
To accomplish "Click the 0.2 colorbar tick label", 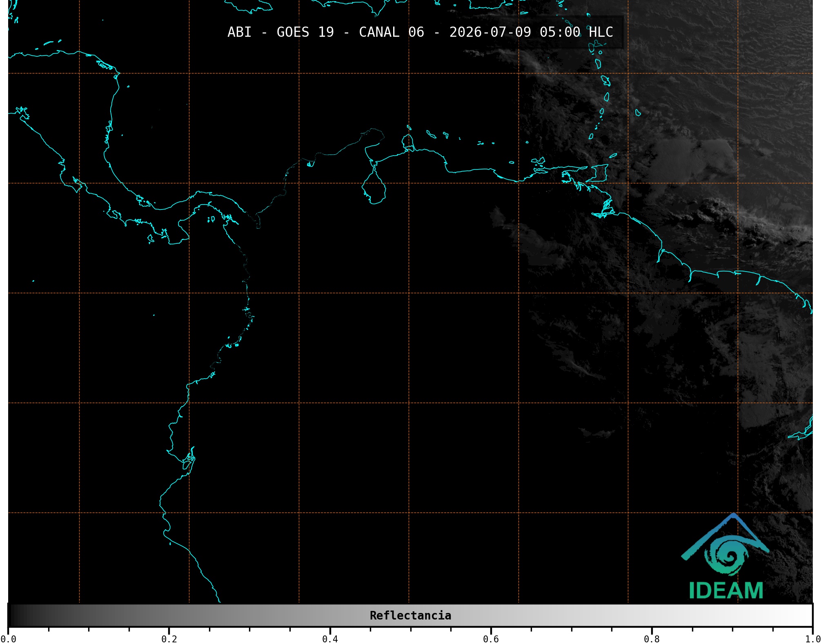I will [x=169, y=639].
